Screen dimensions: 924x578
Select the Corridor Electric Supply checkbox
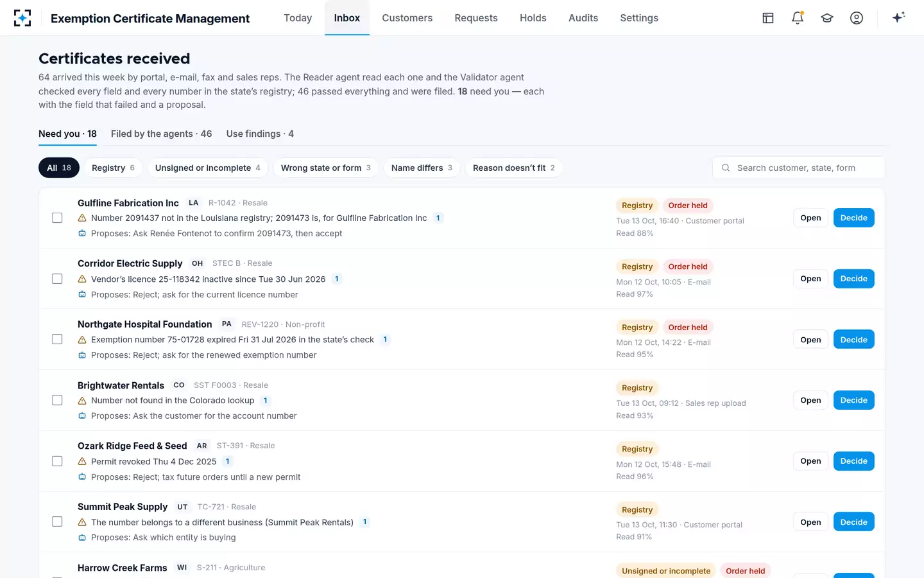click(57, 279)
